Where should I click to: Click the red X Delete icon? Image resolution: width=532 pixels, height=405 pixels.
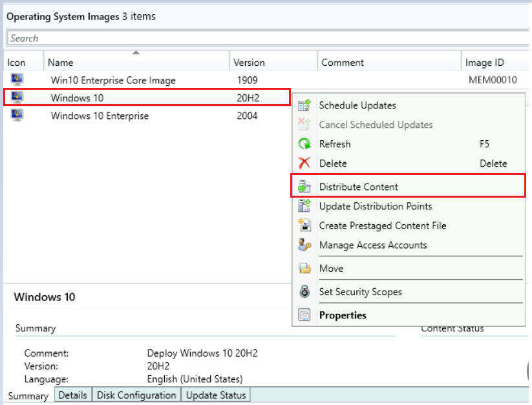tap(304, 163)
